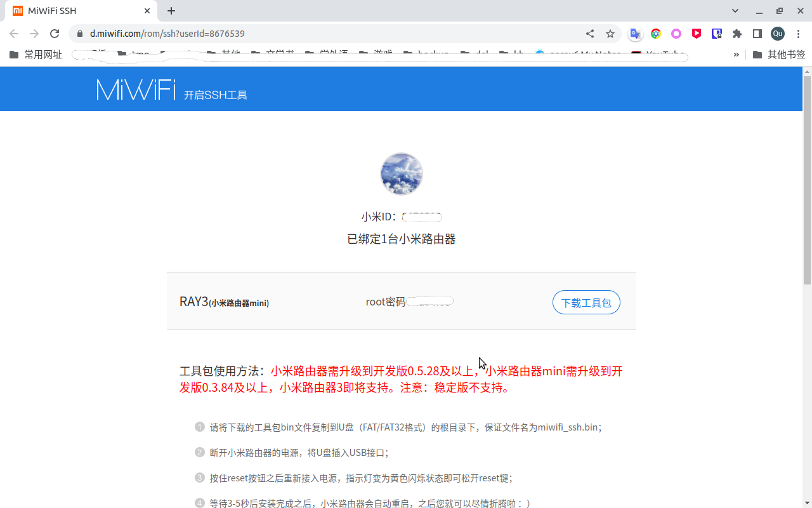The height and width of the screenshot is (508, 812).
Task: Click the 开启SSH工具 header title
Action: (x=215, y=95)
